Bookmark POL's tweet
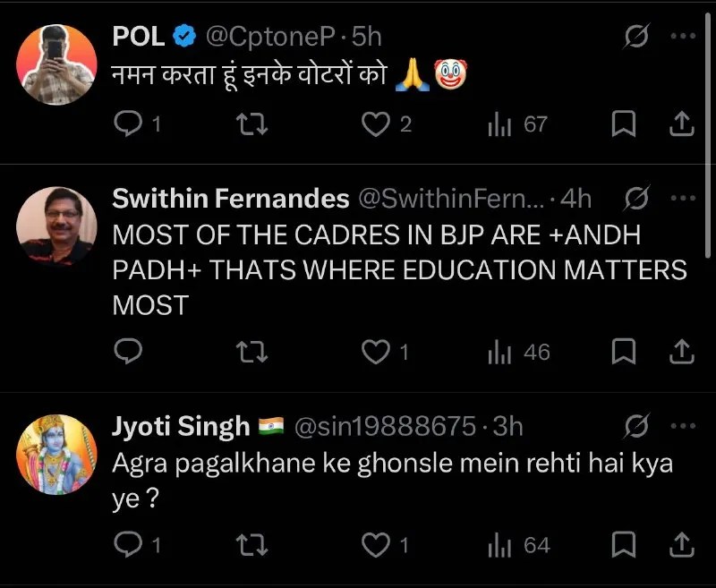716x588 pixels. click(623, 124)
